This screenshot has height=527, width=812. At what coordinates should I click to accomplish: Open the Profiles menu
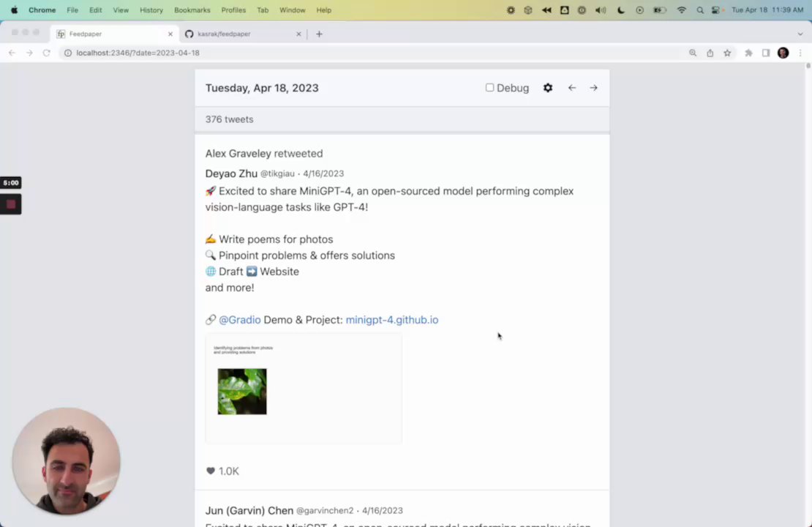tap(233, 10)
